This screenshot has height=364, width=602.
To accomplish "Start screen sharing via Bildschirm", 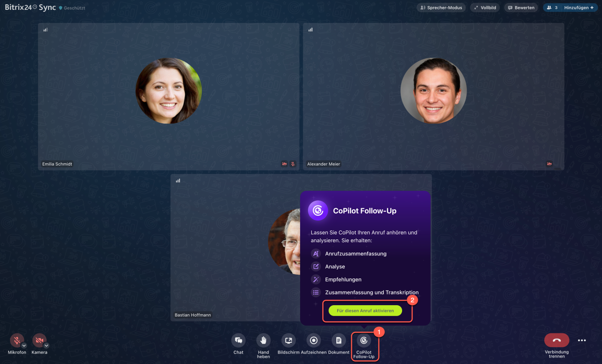I will click(x=288, y=340).
